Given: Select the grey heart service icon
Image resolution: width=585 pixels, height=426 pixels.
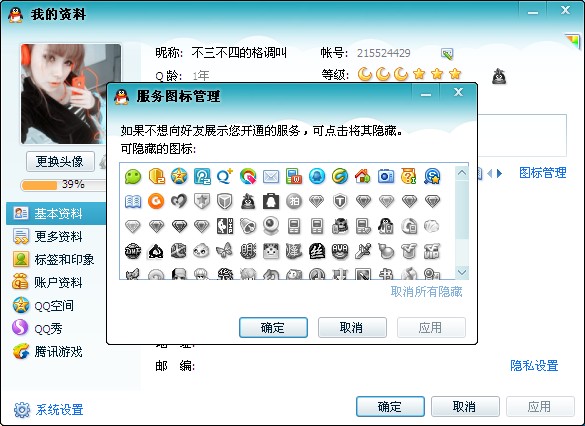Looking at the screenshot, I should point(179,201).
